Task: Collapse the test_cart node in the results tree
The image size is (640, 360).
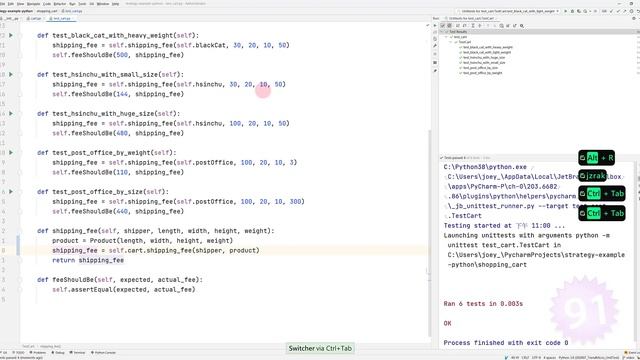Action: 447,37
